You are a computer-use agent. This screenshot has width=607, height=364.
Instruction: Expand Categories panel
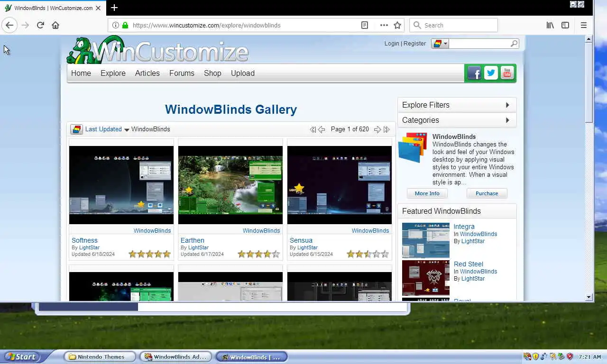[457, 120]
